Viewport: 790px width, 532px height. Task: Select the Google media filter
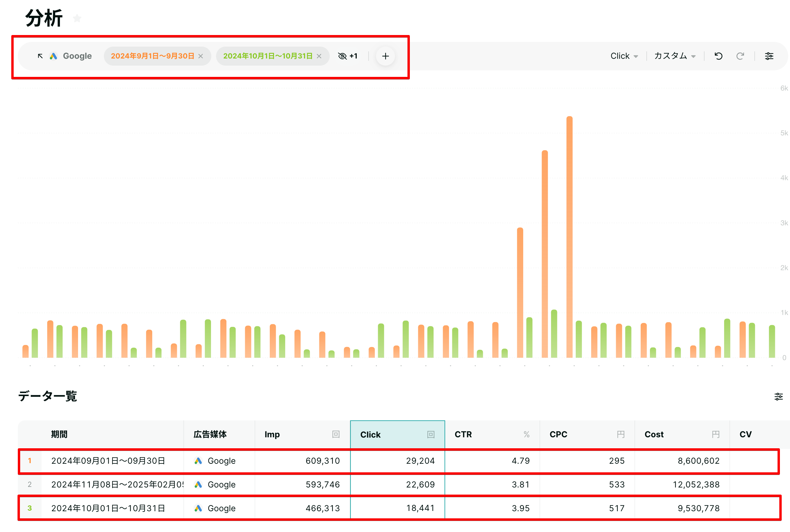(x=71, y=56)
